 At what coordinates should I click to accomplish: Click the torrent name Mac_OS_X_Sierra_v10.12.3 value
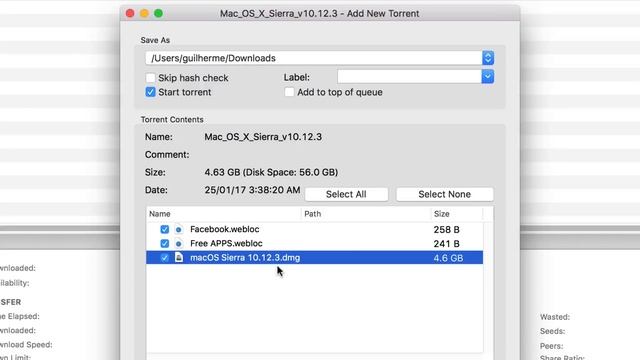[x=263, y=137]
